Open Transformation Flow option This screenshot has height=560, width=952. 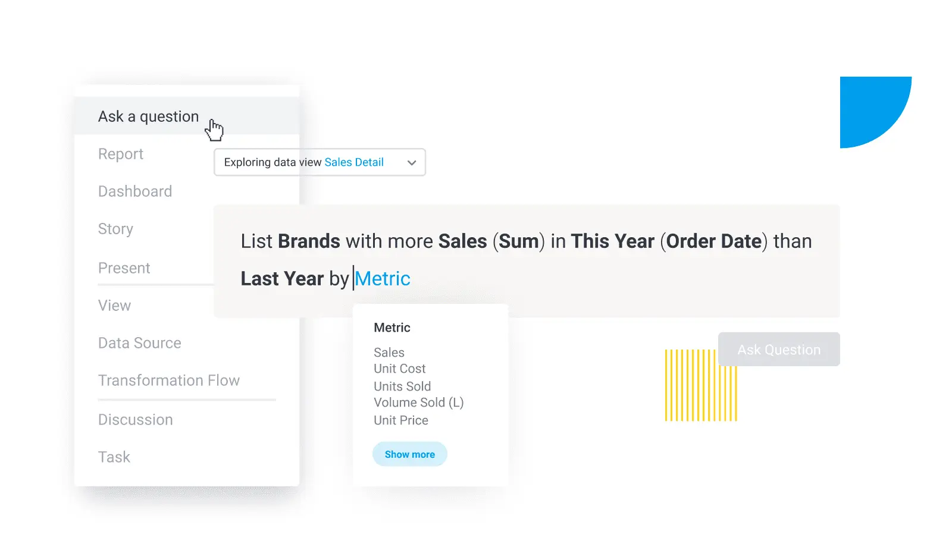point(169,380)
